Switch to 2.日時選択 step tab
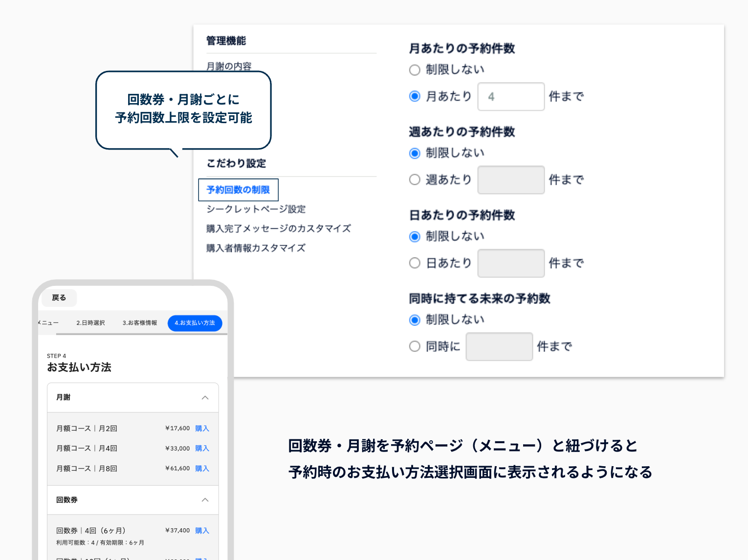This screenshot has height=560, width=748. point(90,323)
